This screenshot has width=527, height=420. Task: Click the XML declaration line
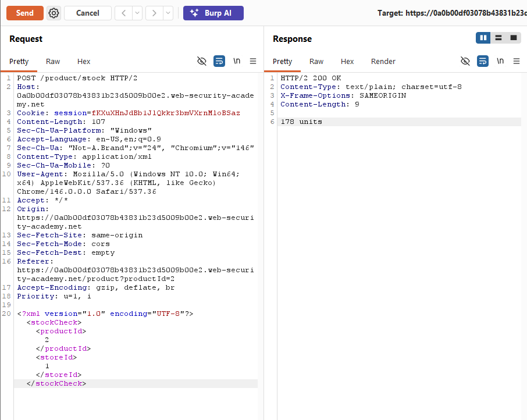click(105, 314)
